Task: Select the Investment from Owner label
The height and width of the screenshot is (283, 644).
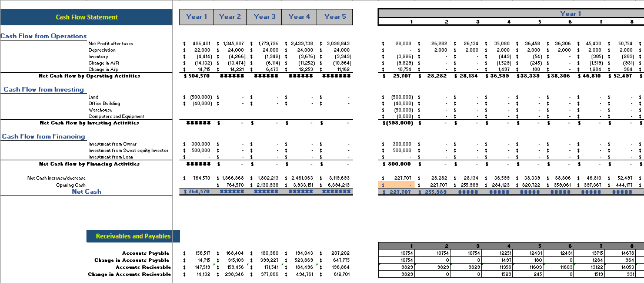Action: pyautogui.click(x=112, y=144)
